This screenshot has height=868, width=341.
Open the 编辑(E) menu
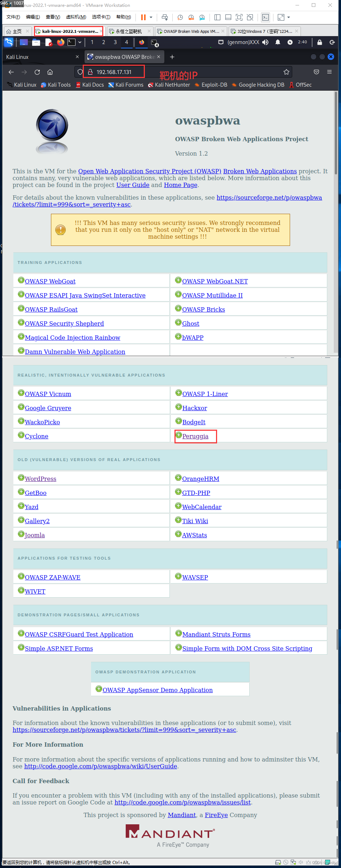coord(33,17)
